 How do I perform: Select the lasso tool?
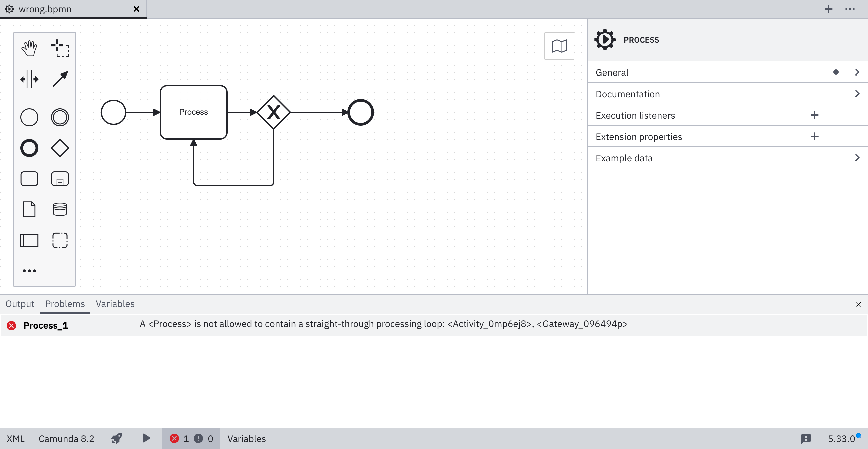pyautogui.click(x=60, y=48)
